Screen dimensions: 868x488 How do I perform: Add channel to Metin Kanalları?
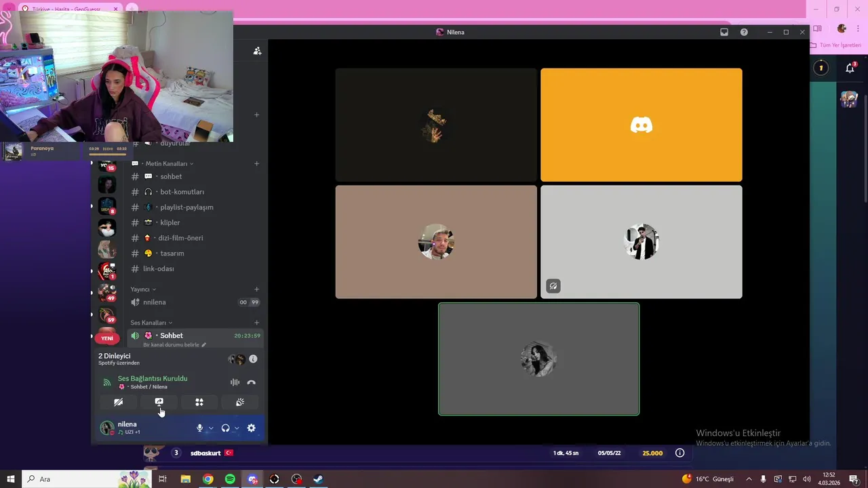256,163
